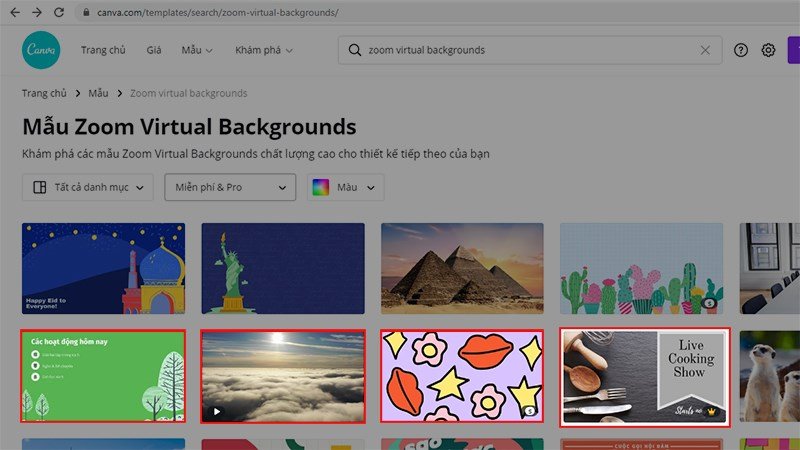Go back with browser back arrow
The width and height of the screenshot is (800, 450).
15,12
